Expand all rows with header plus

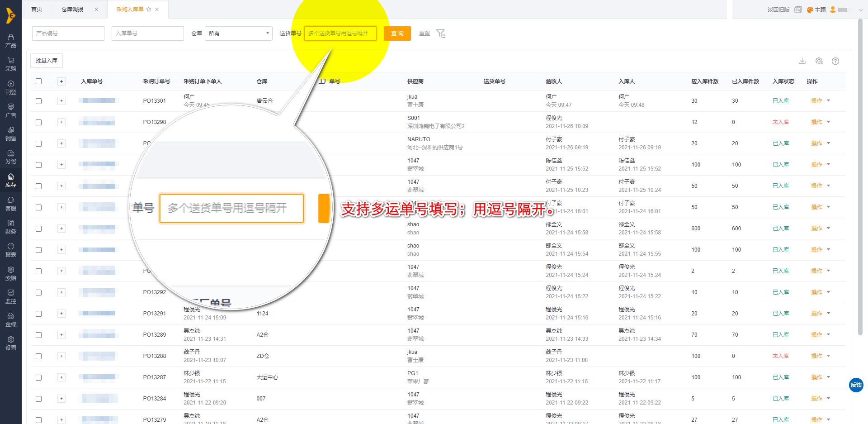pyautogui.click(x=61, y=81)
